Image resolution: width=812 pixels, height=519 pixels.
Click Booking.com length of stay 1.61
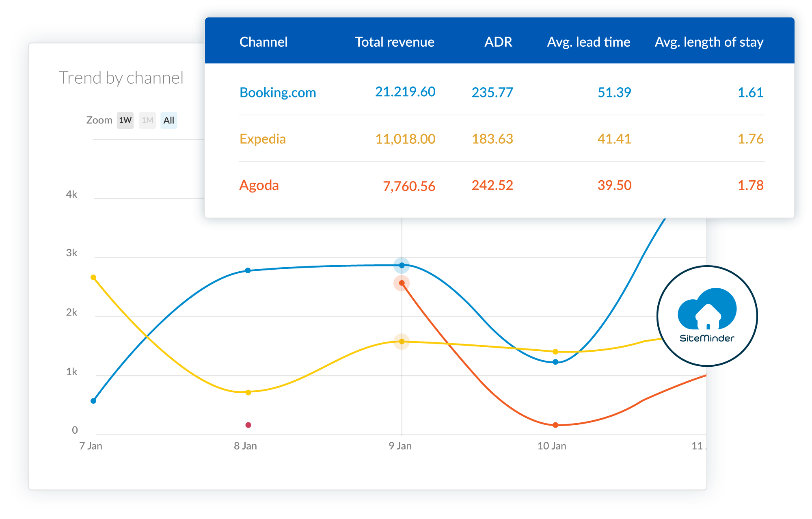750,93
